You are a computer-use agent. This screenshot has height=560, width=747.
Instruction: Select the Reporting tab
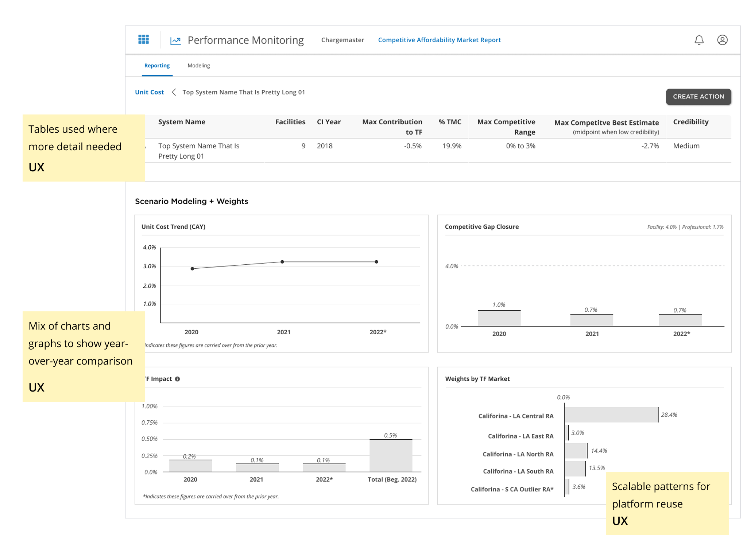pyautogui.click(x=157, y=66)
